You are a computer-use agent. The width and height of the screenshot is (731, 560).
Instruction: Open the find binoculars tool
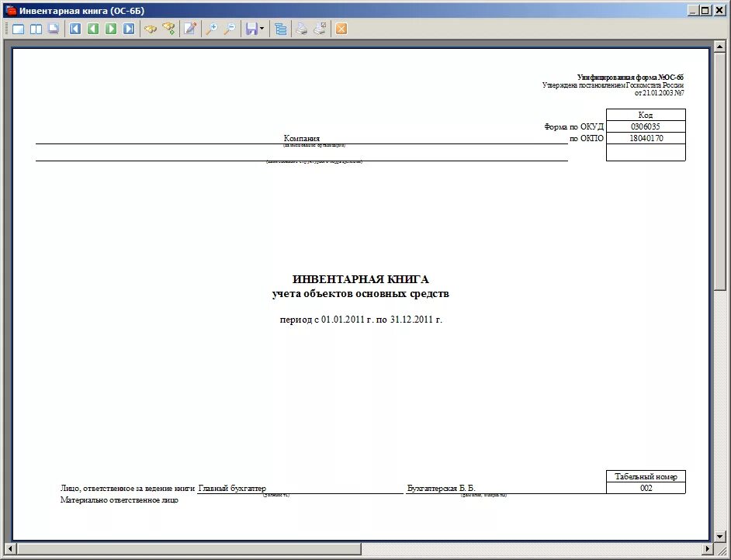pyautogui.click(x=150, y=29)
